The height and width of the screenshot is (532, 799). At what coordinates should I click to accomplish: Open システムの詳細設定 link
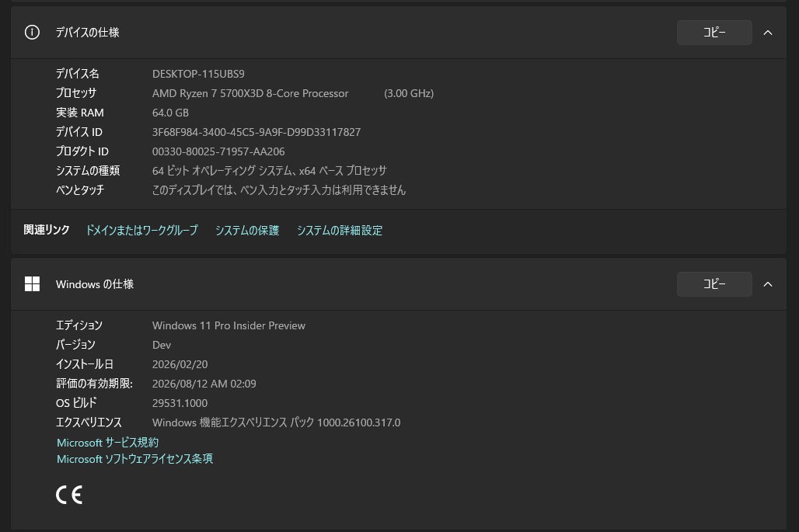[340, 230]
